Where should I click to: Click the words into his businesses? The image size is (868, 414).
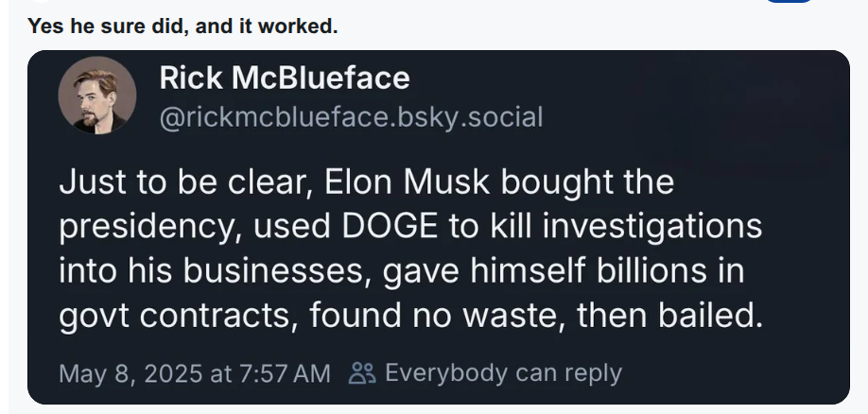coord(215,271)
